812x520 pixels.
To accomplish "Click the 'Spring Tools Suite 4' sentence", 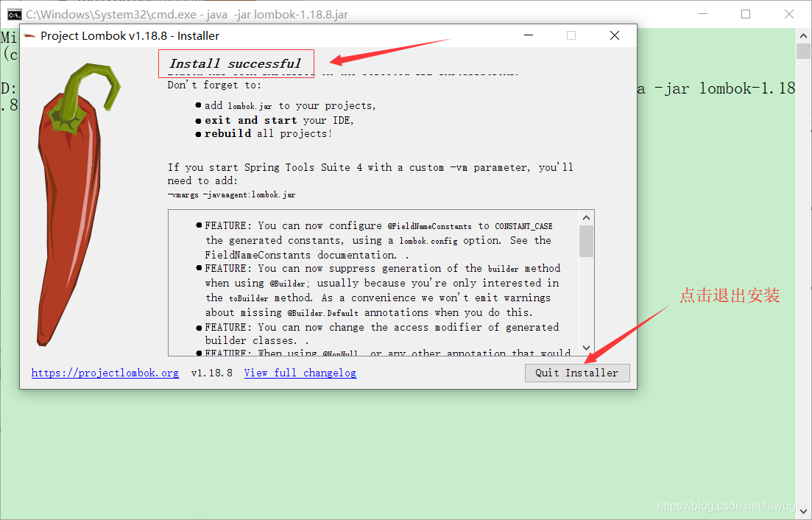I will point(370,174).
